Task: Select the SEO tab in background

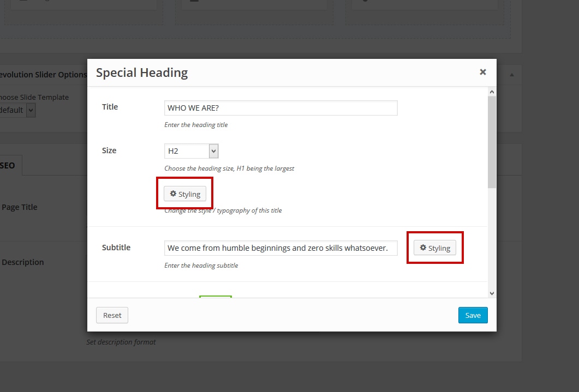Action: pos(10,165)
